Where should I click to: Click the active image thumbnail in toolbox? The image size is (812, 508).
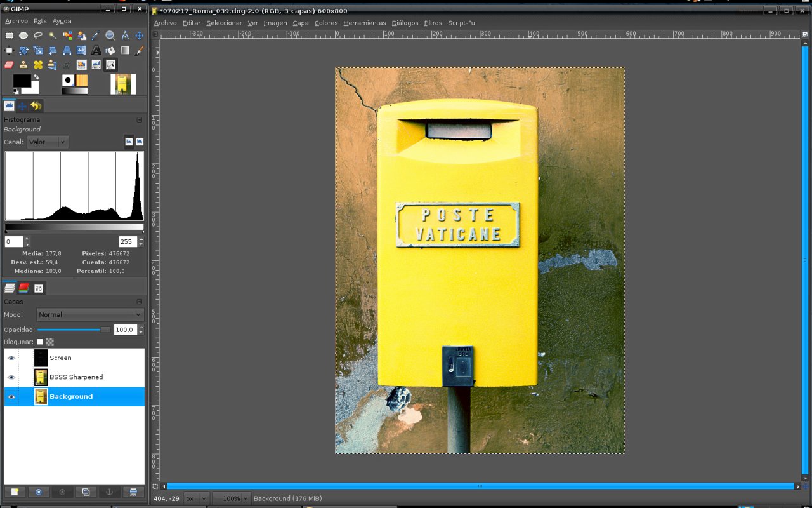[x=123, y=84]
